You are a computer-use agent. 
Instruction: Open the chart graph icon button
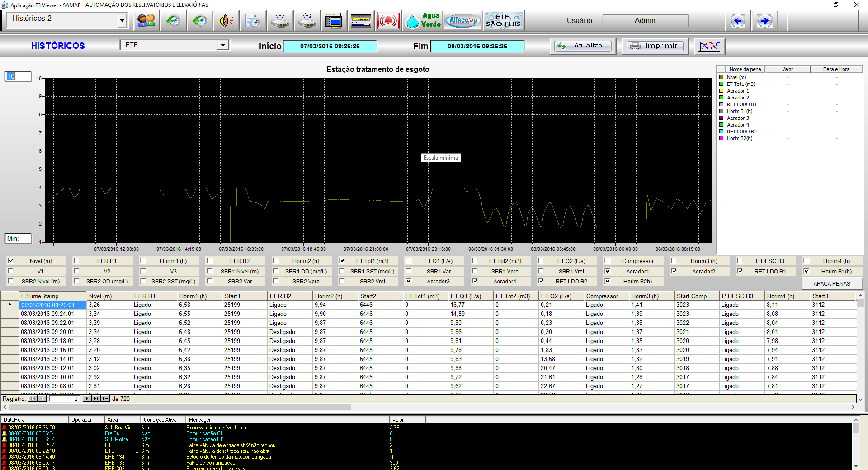[x=709, y=46]
